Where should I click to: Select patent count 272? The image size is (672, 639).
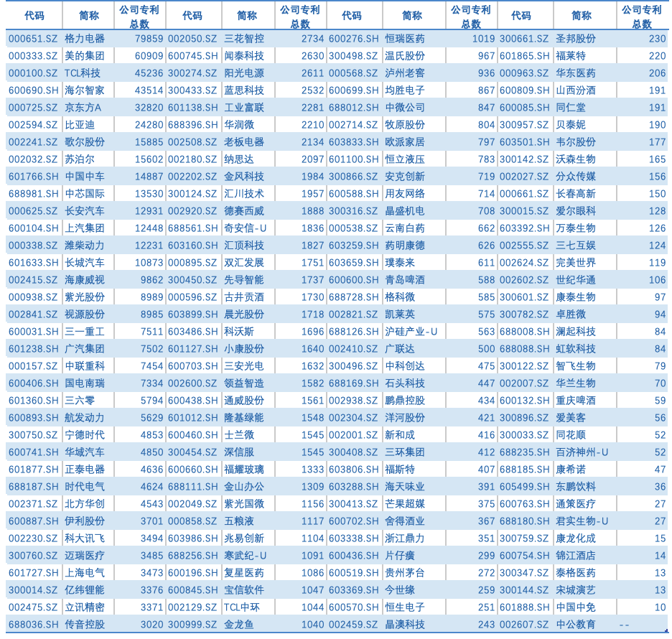point(487,572)
